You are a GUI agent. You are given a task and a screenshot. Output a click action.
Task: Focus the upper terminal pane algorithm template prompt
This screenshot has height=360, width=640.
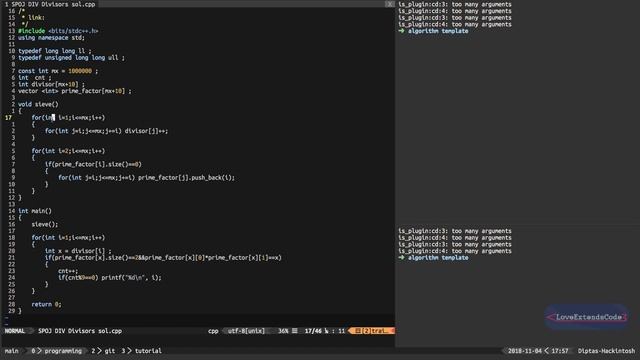pyautogui.click(x=433, y=31)
